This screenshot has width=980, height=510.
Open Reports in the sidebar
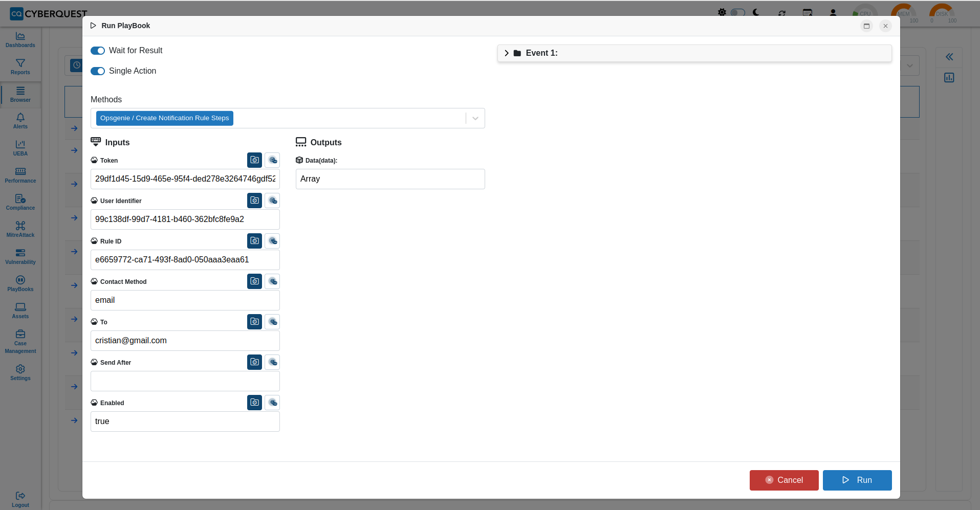click(x=20, y=67)
